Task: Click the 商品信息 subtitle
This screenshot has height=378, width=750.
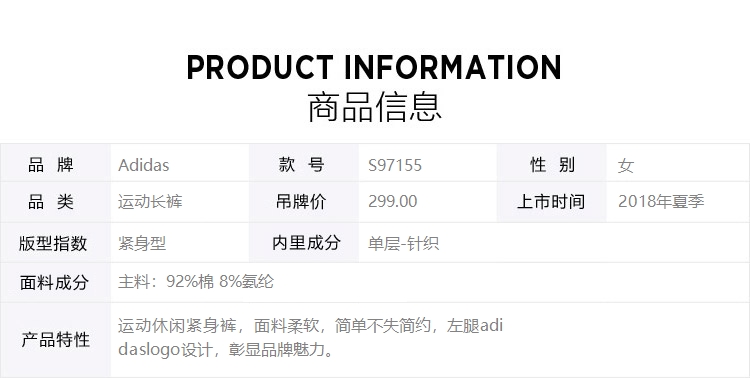Action: coord(374,107)
